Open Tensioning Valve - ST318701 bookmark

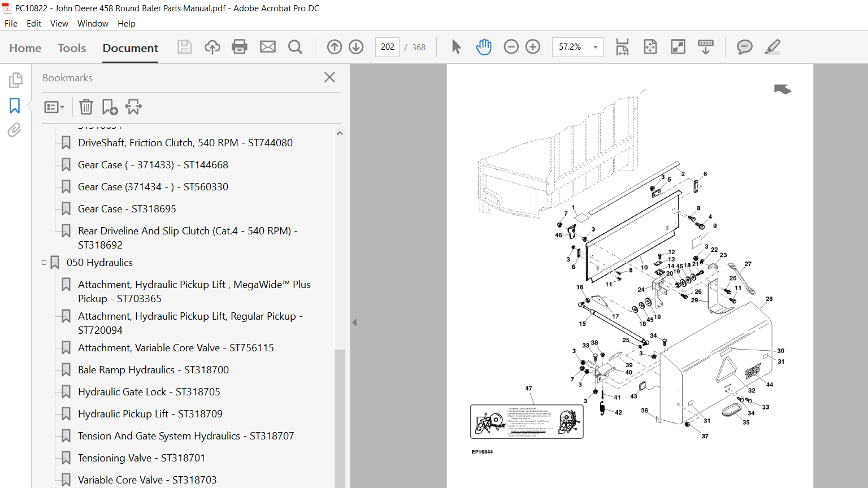point(142,458)
